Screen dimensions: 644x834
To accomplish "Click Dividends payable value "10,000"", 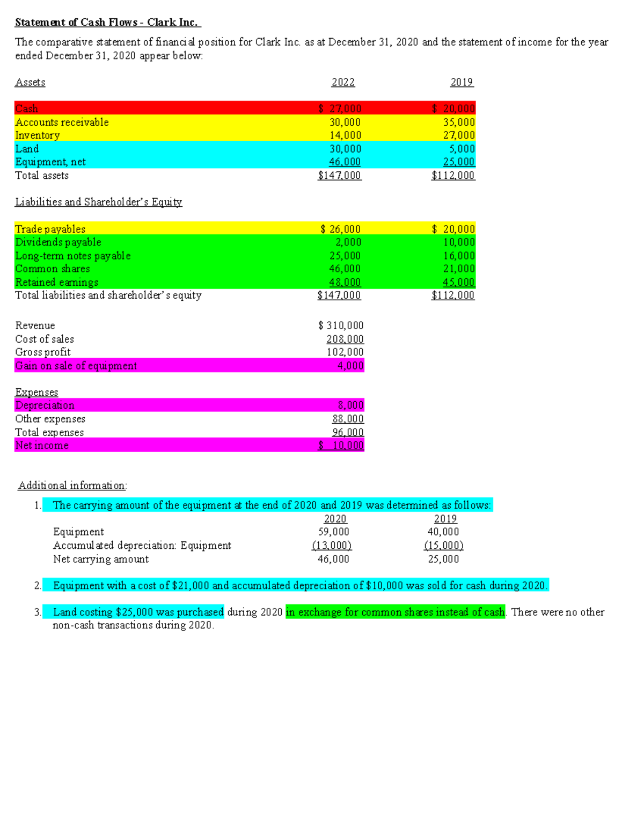I will (459, 242).
